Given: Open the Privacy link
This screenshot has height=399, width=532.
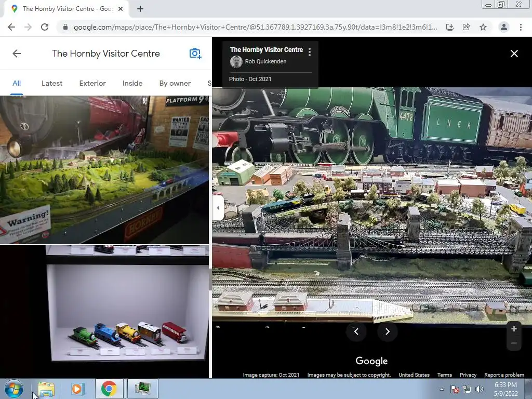Looking at the screenshot, I should click(x=468, y=375).
